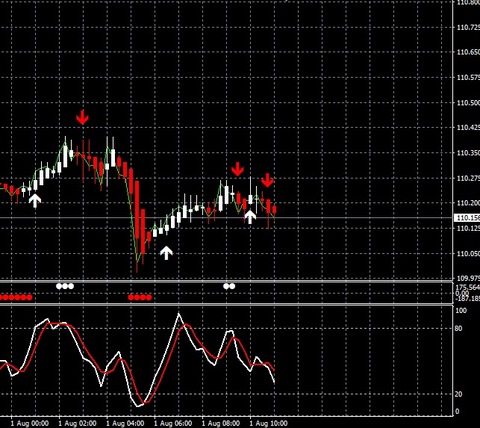Click the red down arrow near 08:00

pos(237,169)
